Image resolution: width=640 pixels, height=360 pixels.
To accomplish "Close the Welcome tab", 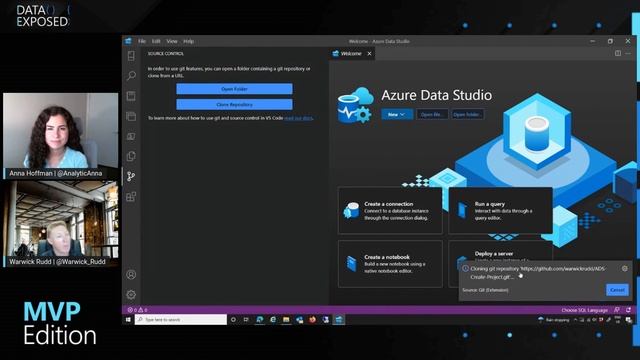I will point(369,53).
